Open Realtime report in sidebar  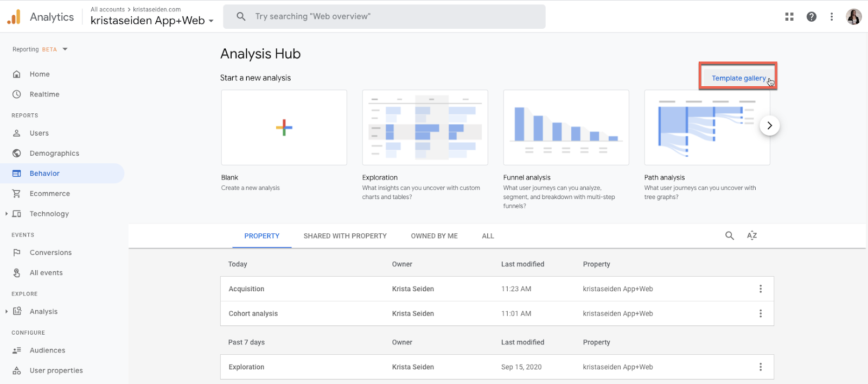44,94
